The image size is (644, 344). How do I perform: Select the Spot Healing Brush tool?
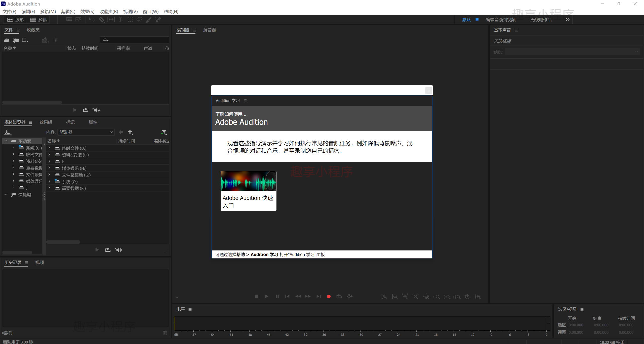tap(158, 20)
